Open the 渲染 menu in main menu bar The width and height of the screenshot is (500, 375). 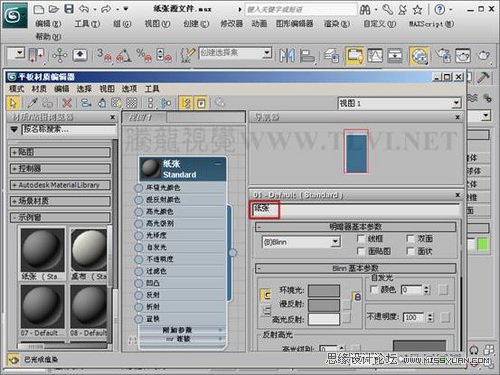coord(337,24)
